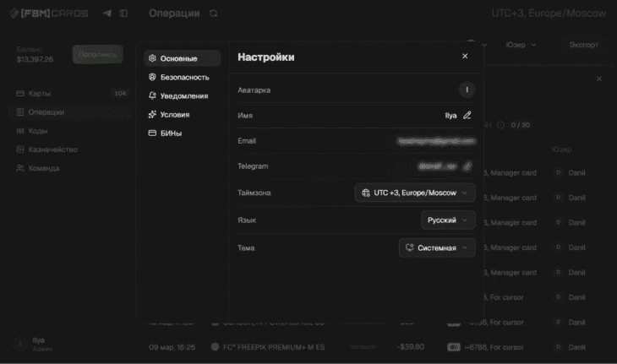This screenshot has width=617, height=364.
Task: Close the Настройки dialog with X
Action: [x=465, y=57]
